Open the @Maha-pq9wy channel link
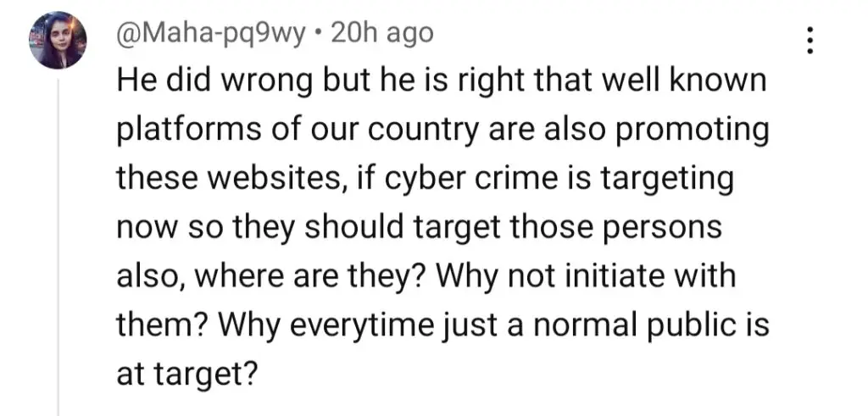Screen dimensions: 868x416 [x=210, y=34]
